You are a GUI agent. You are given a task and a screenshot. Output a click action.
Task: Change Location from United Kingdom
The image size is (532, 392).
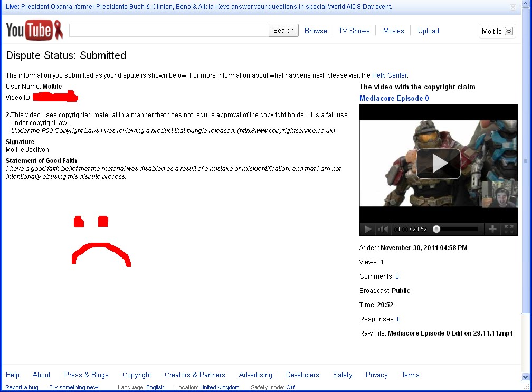(220, 387)
